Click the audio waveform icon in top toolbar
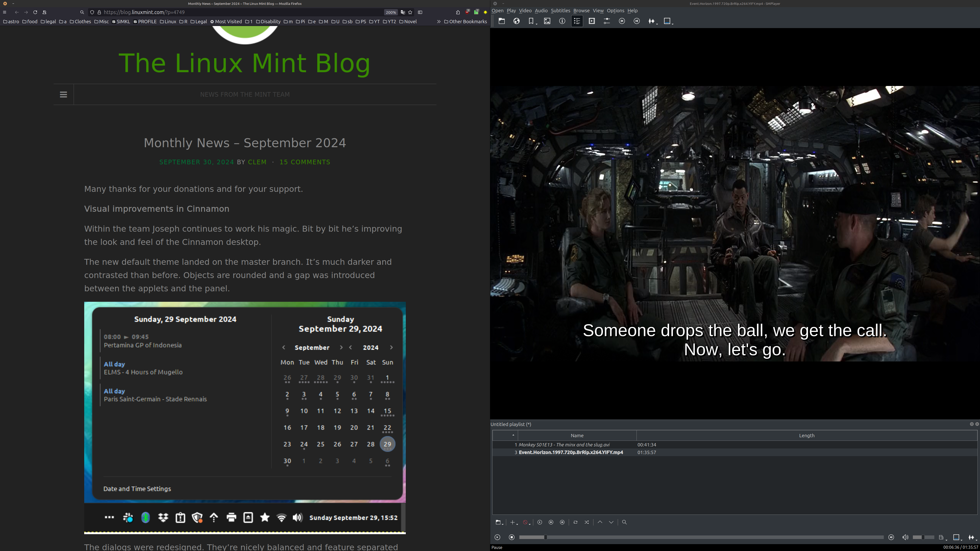This screenshot has height=551, width=980. (651, 21)
